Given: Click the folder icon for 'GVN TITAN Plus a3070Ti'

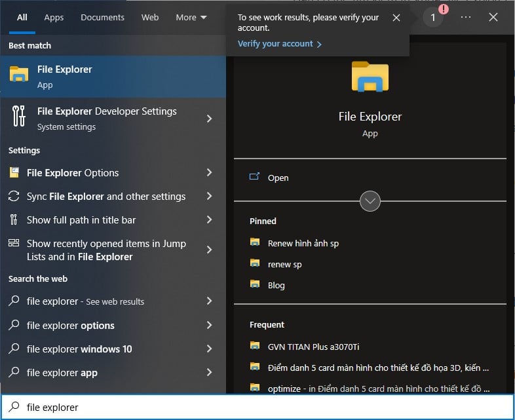Looking at the screenshot, I should (255, 346).
